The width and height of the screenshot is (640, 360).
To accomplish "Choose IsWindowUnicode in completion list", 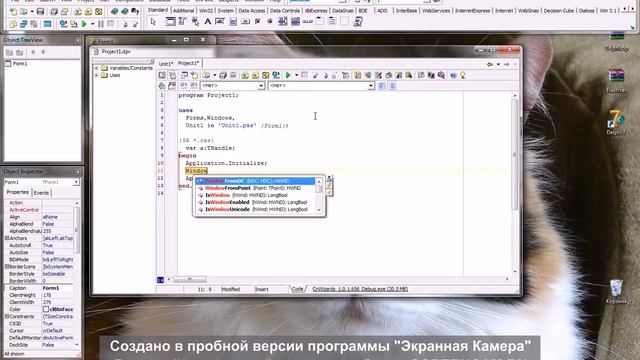I will 255,209.
